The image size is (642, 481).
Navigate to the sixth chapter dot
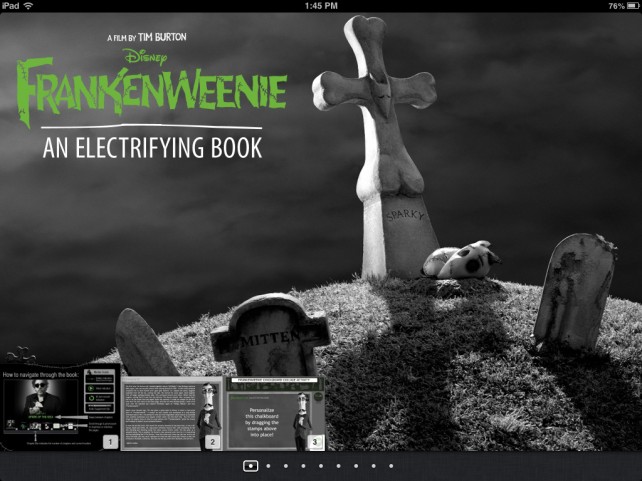coord(339,466)
